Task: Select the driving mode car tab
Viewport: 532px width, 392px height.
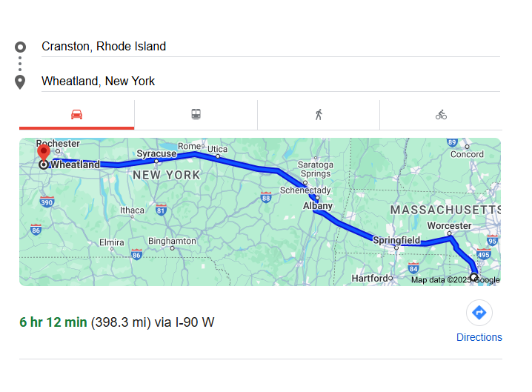Action: (76, 115)
